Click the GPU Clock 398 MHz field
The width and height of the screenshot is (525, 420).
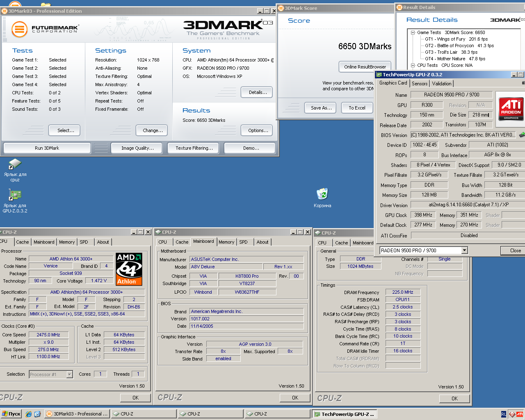click(423, 215)
